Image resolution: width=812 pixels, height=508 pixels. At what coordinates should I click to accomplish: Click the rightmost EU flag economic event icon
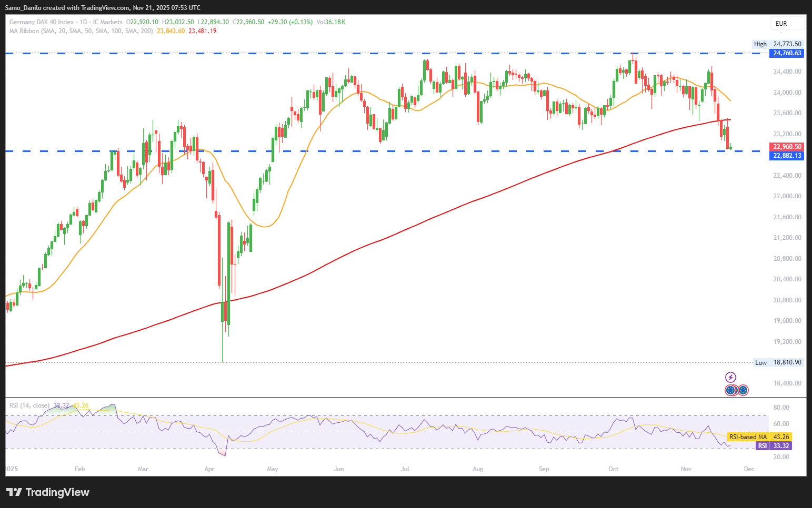click(x=743, y=390)
